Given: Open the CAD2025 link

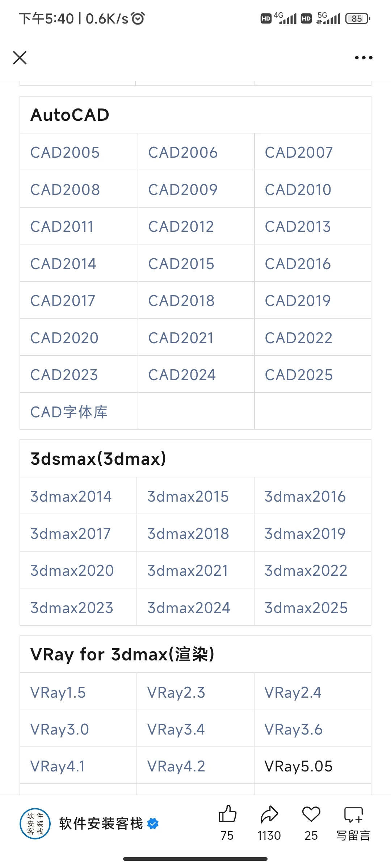Looking at the screenshot, I should tap(299, 375).
